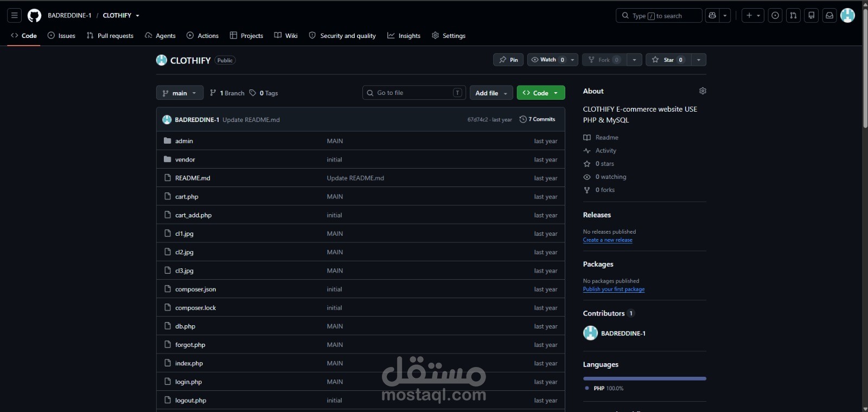This screenshot has width=868, height=412.
Task: Click the file icon beside cl1.jpg
Action: click(x=168, y=234)
